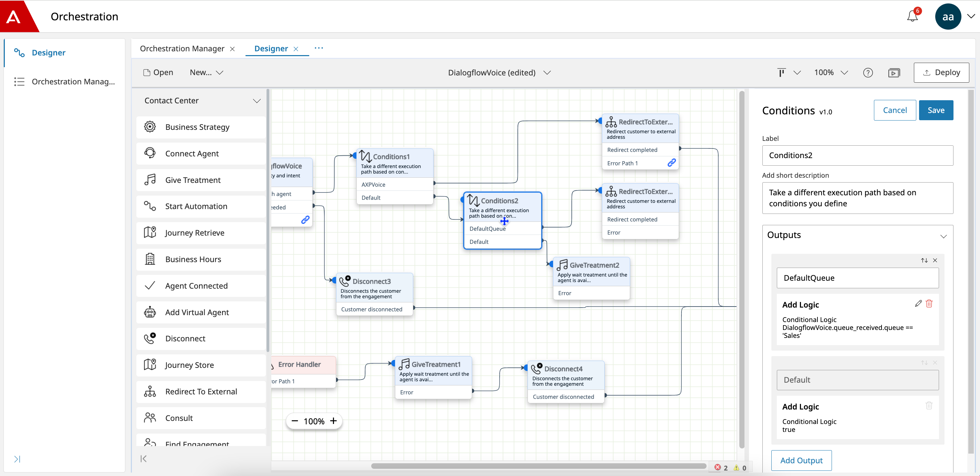Screen dimensions: 980x476
Task: Click the canvas zoom in plus button
Action: 333,421
